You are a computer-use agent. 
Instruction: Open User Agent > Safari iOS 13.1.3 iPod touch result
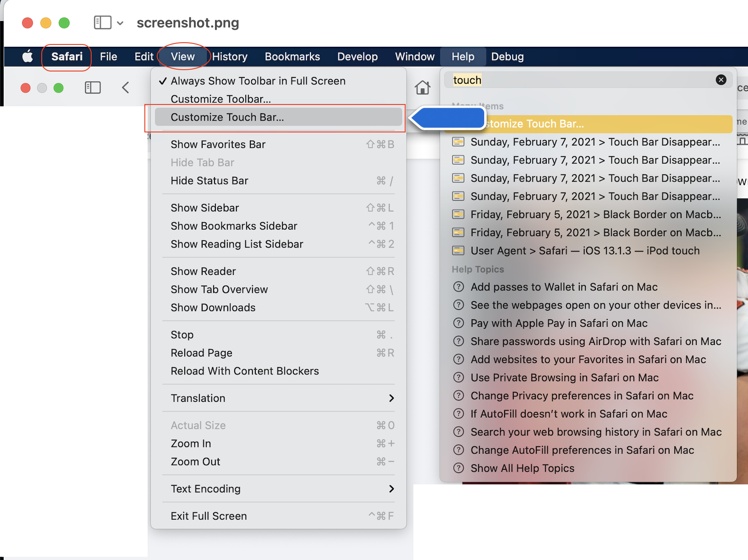click(x=588, y=251)
